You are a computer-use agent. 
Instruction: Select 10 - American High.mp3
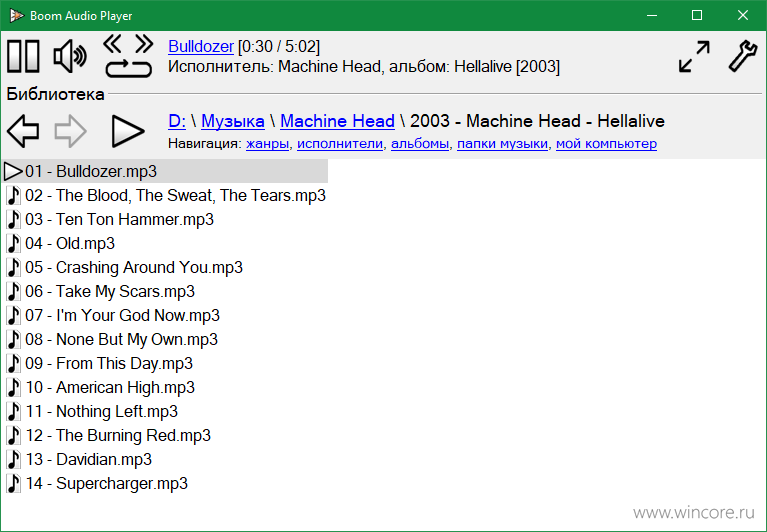click(101, 387)
